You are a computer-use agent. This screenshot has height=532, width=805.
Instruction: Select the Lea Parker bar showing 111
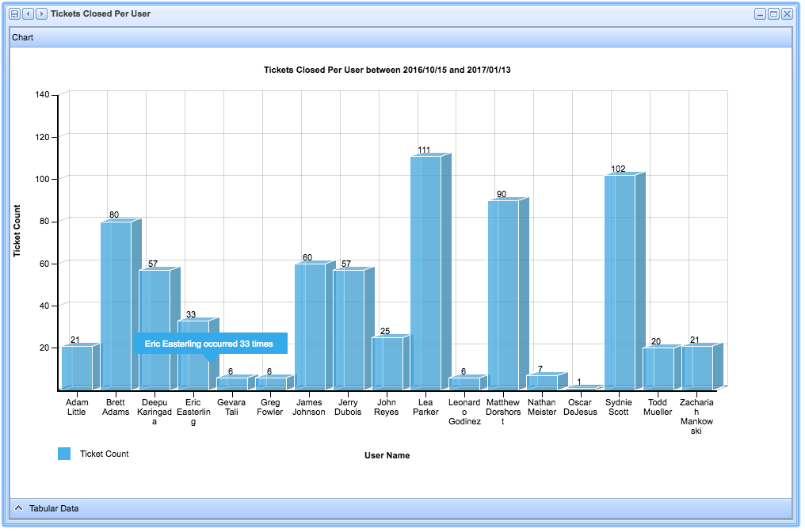425,272
